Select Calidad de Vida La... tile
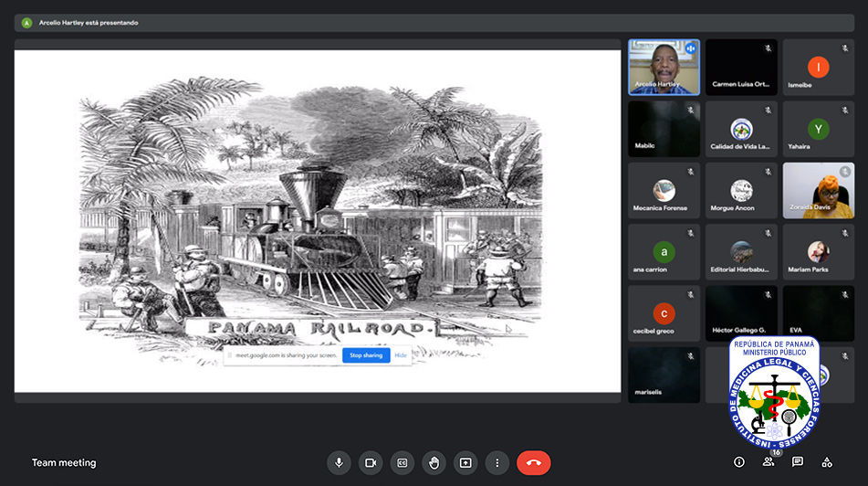 coord(741,129)
